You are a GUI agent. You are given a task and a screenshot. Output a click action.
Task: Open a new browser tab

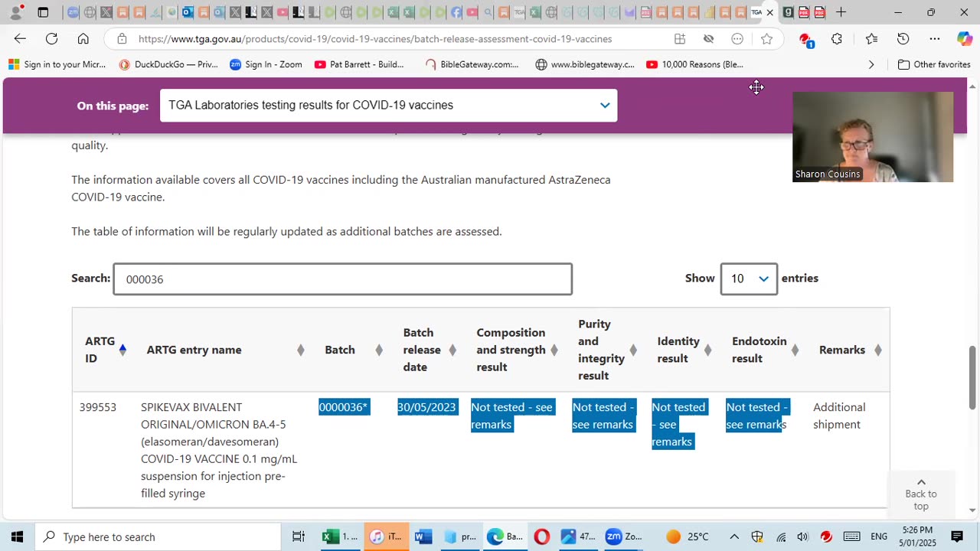(x=841, y=12)
